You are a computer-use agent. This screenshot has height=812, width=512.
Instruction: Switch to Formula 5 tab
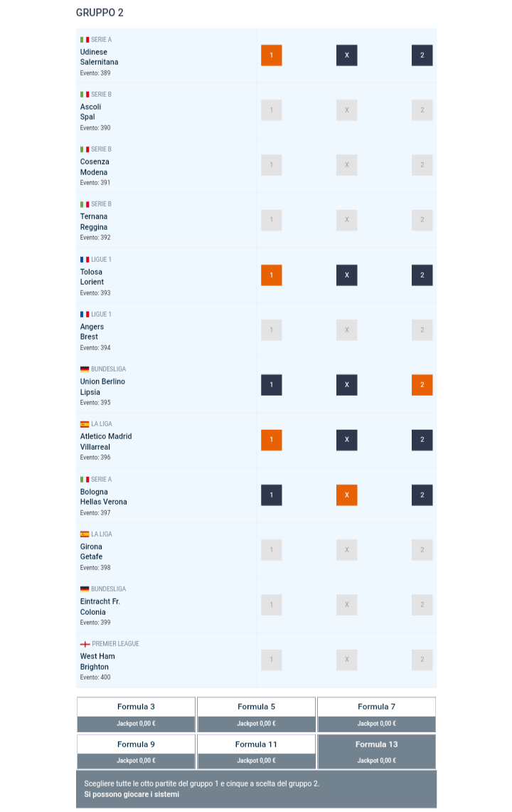(x=256, y=707)
